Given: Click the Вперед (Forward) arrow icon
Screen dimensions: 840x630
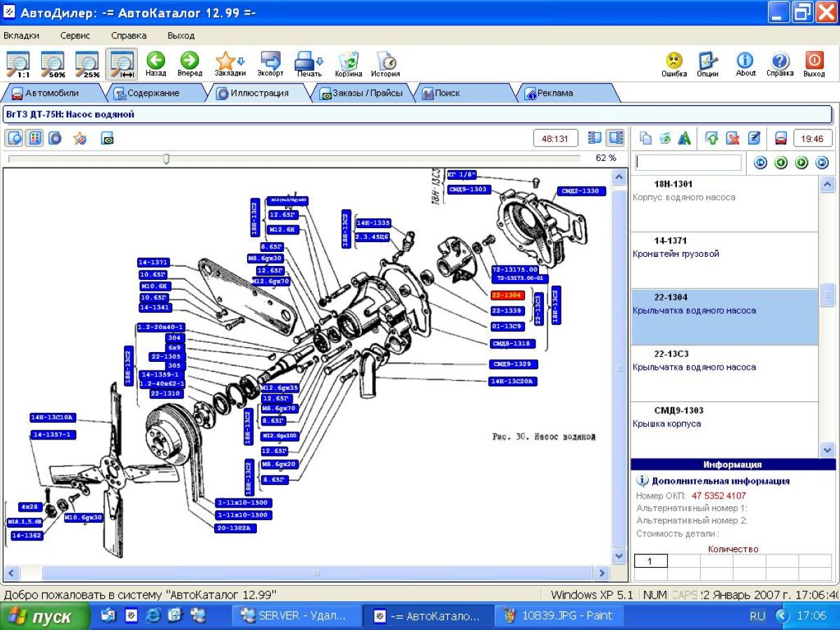Looking at the screenshot, I should 190,60.
